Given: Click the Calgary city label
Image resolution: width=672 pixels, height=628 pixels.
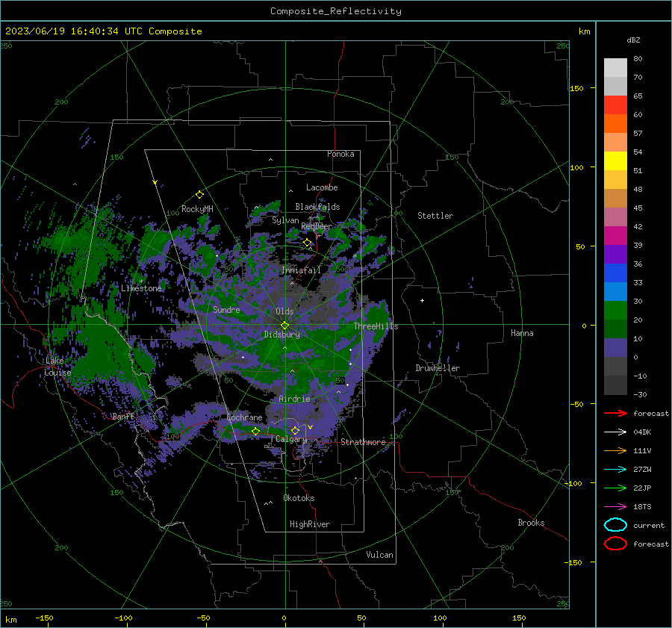Looking at the screenshot, I should (x=291, y=439).
